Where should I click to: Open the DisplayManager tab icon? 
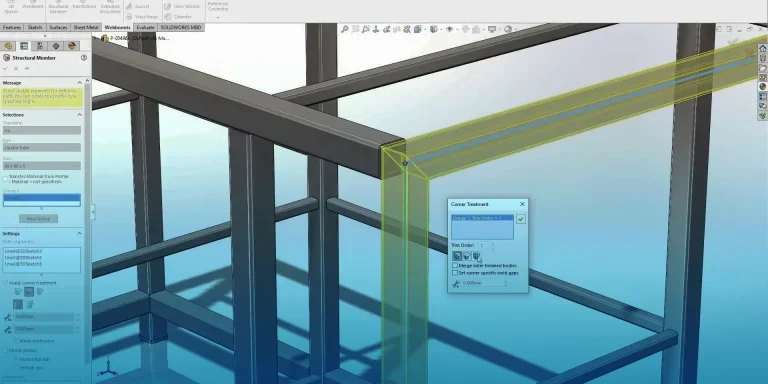(72, 46)
